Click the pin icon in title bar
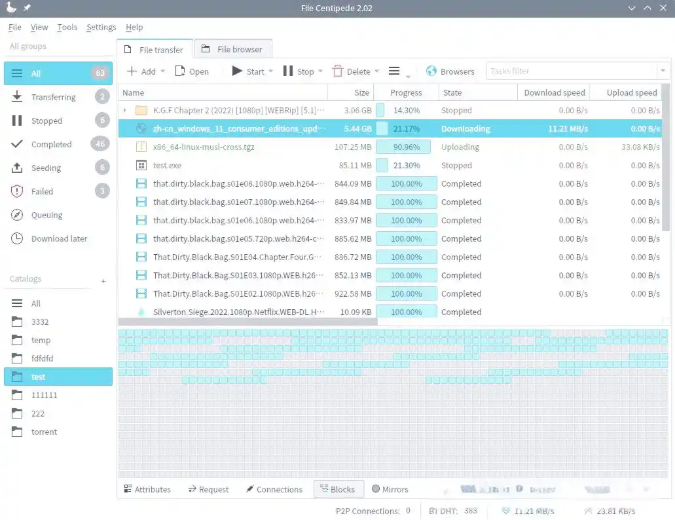This screenshot has width=675, height=520. click(x=28, y=8)
